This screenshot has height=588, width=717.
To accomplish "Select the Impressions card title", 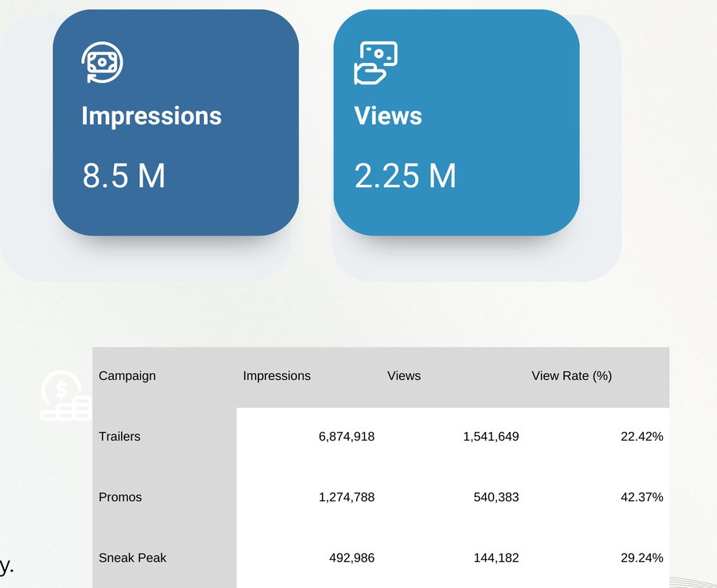I will (151, 116).
